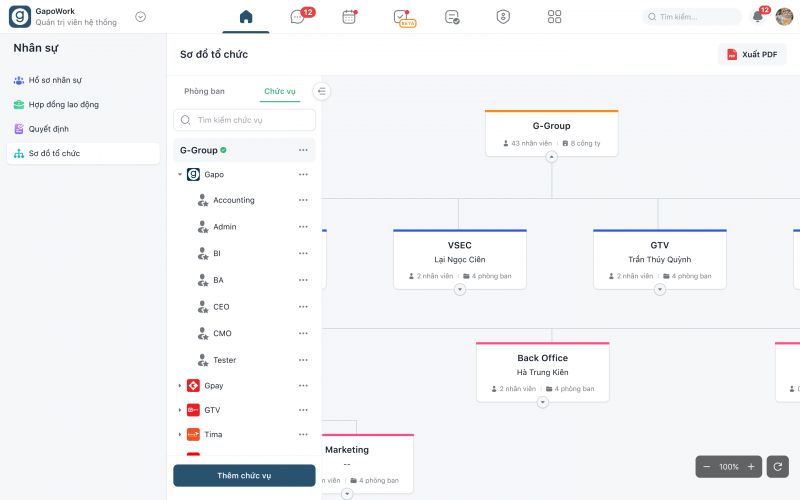
Task: Open CEO more options
Action: pyautogui.click(x=303, y=307)
